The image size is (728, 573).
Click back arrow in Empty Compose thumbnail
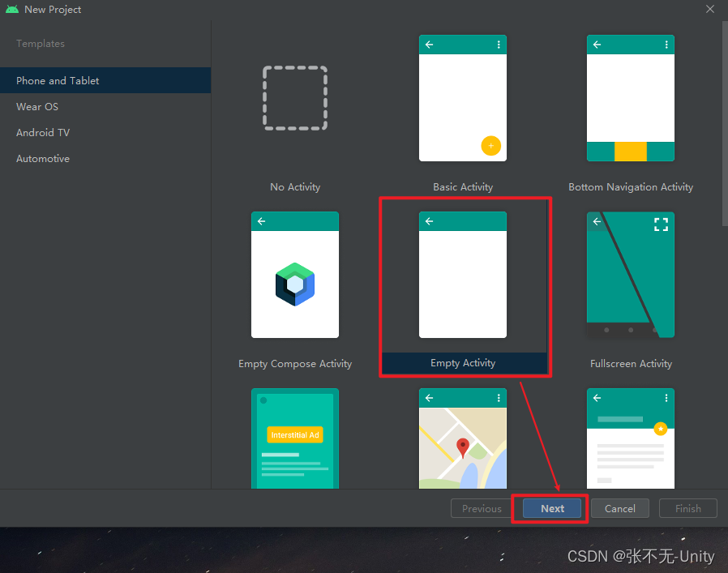(x=262, y=221)
